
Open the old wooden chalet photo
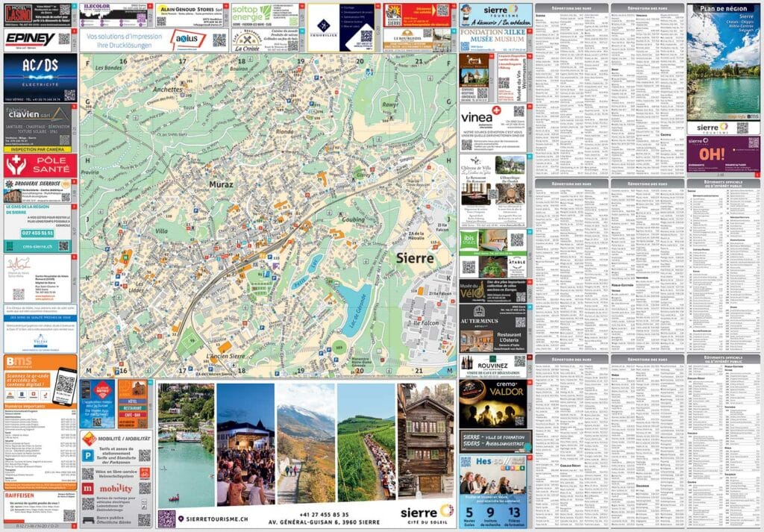coord(426,441)
